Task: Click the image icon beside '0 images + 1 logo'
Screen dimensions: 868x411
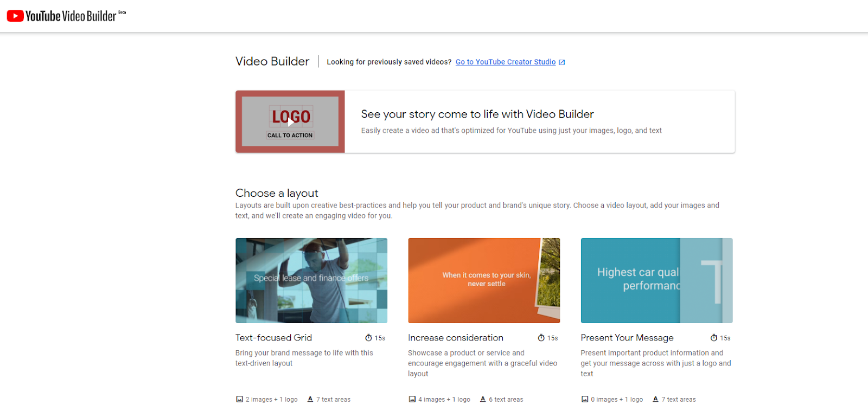Action: (x=585, y=399)
